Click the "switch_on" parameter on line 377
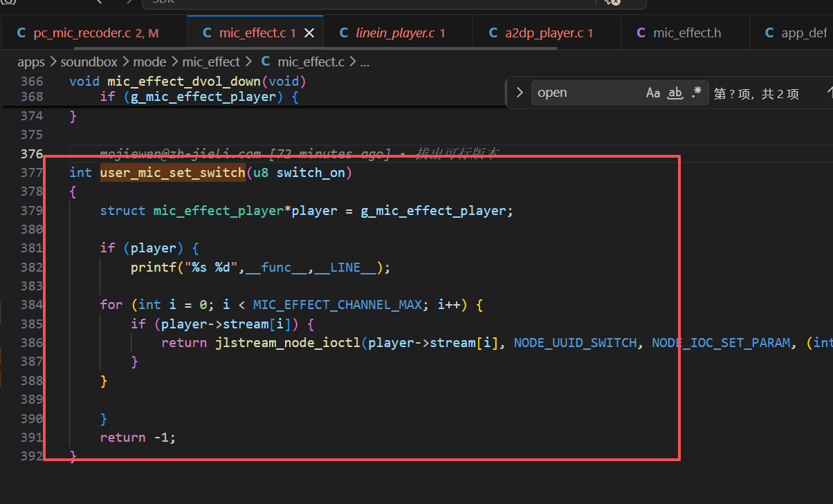Screen dimensions: 833x504 [311, 173]
